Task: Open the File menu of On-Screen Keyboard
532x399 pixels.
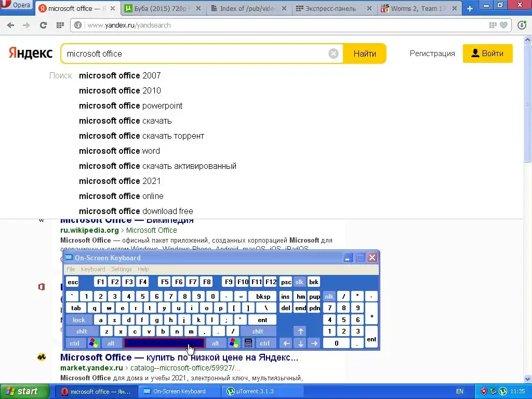Action: click(x=71, y=269)
